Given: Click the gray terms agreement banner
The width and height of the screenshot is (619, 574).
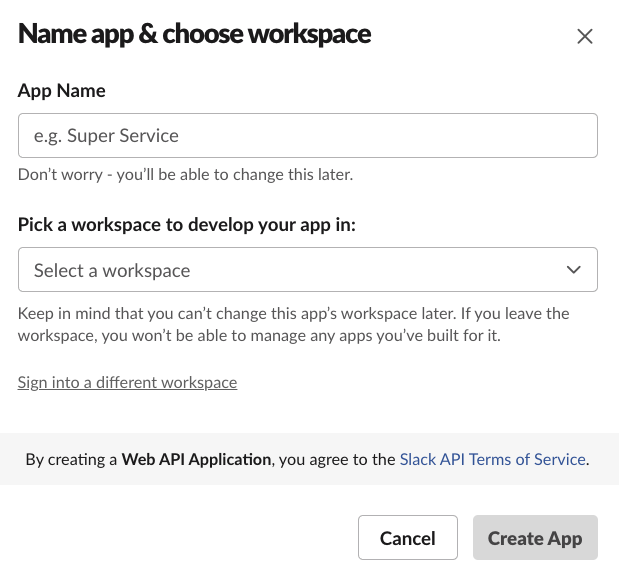Looking at the screenshot, I should [x=310, y=459].
